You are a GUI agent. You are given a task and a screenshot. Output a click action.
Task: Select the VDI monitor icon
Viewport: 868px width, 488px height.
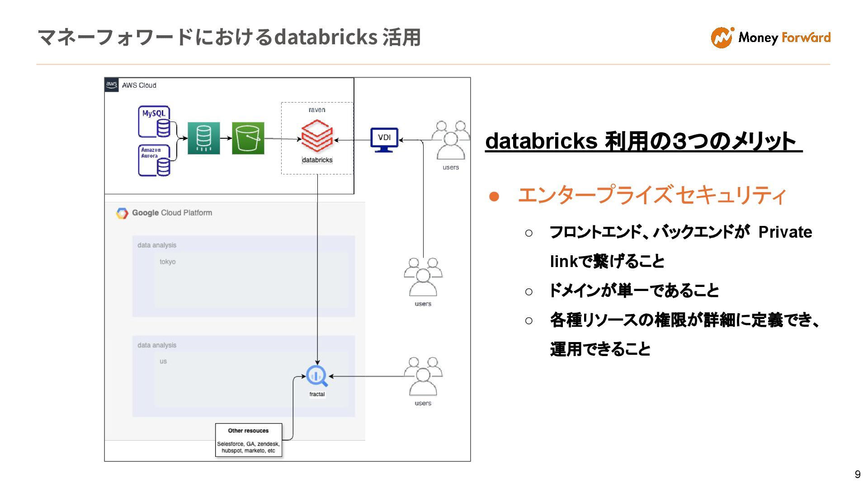(x=384, y=139)
